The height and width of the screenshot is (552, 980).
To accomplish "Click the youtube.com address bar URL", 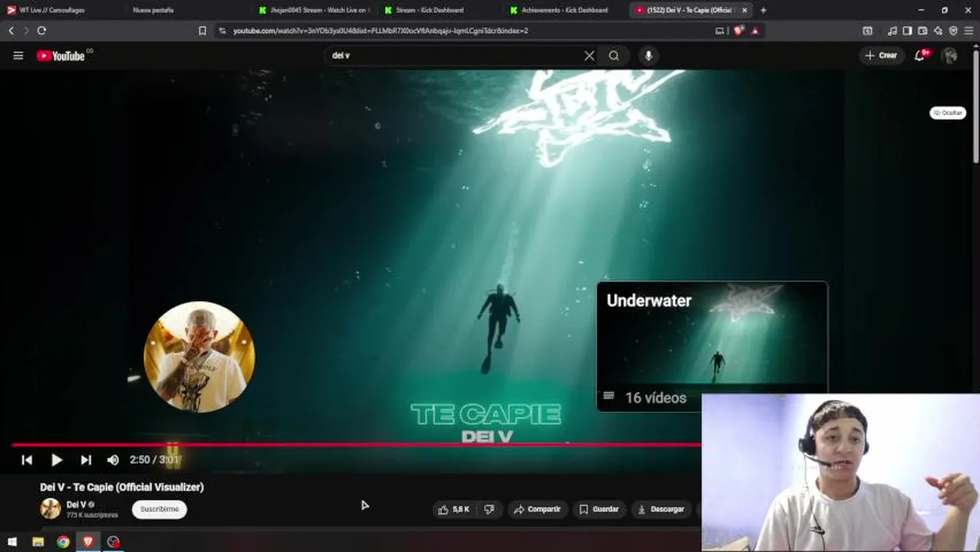I will [380, 31].
